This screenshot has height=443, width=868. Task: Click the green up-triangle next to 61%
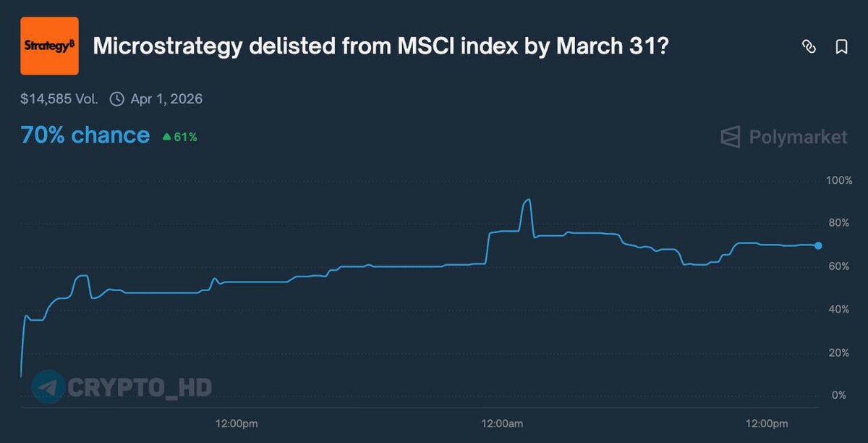coord(167,136)
